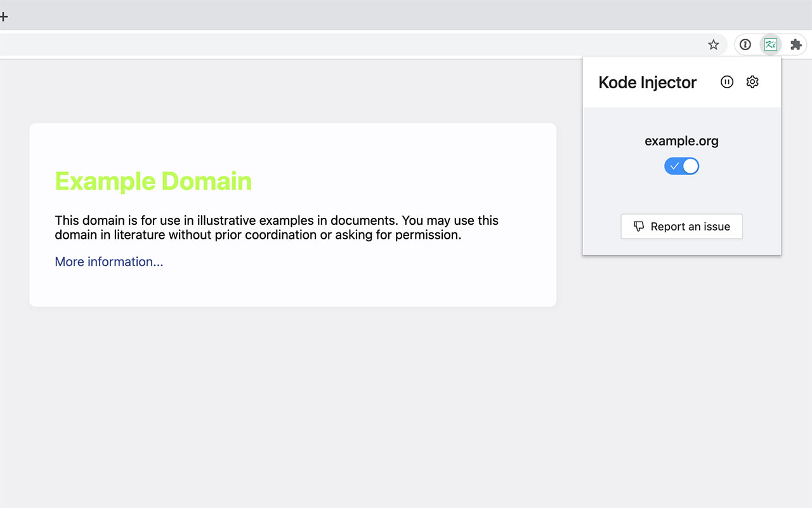The width and height of the screenshot is (812, 508).
Task: Click the Kode Injector extension toolbar icon
Action: click(770, 44)
